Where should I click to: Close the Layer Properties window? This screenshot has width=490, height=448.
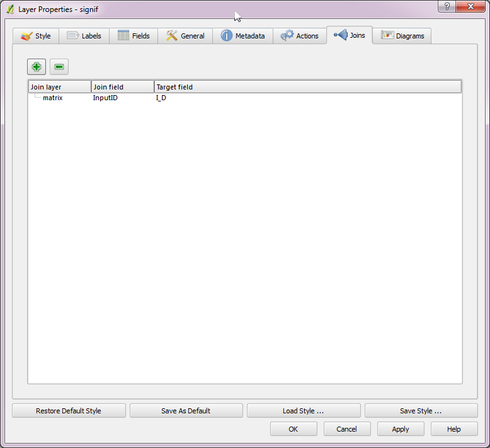[470, 6]
